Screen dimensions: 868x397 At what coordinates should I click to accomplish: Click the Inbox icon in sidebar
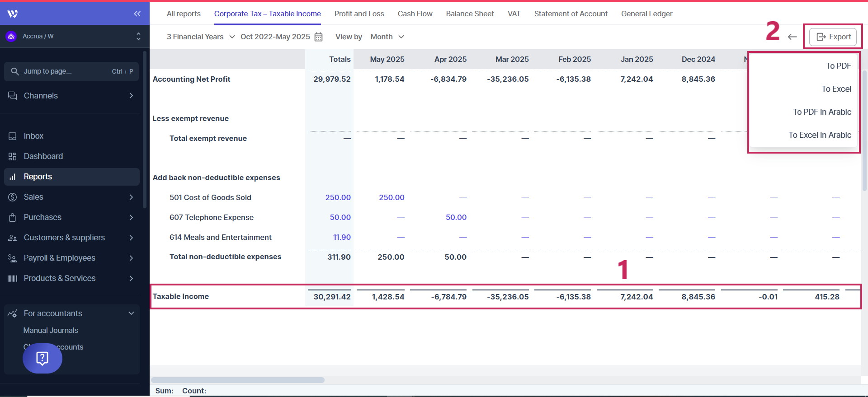13,136
